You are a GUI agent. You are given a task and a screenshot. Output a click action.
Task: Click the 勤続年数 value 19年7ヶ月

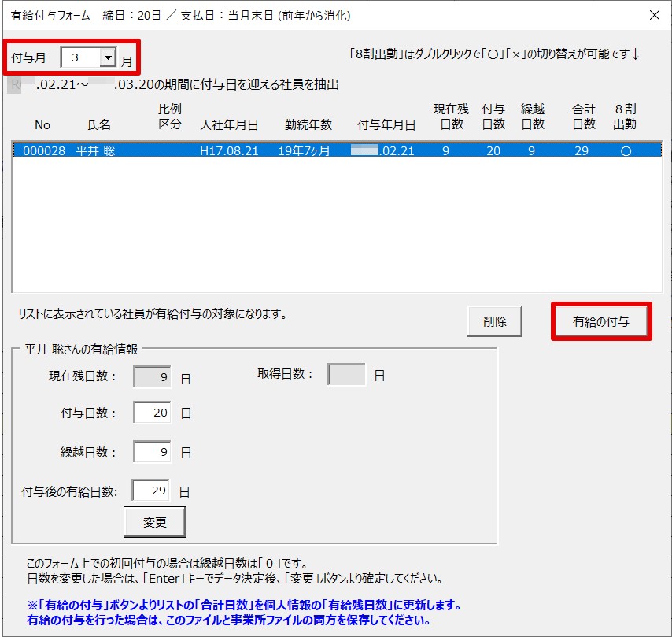pyautogui.click(x=305, y=151)
